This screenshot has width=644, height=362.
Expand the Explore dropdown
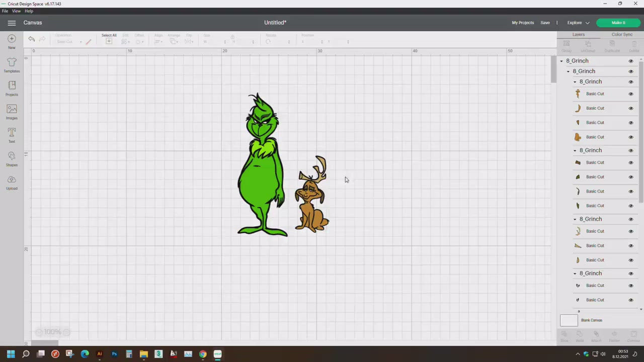tap(578, 23)
